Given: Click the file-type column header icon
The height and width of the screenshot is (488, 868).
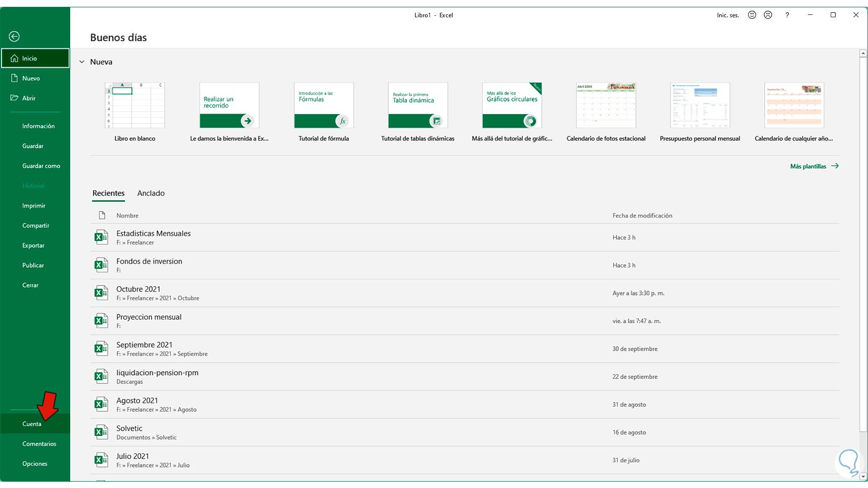Looking at the screenshot, I should click(102, 215).
